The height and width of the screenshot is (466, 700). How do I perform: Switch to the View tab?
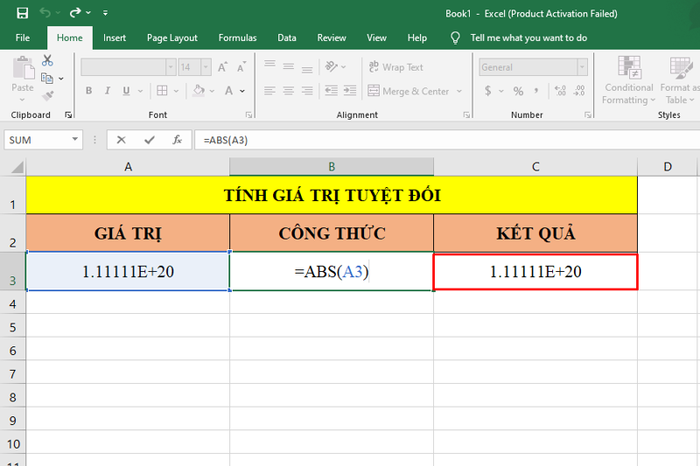[376, 38]
